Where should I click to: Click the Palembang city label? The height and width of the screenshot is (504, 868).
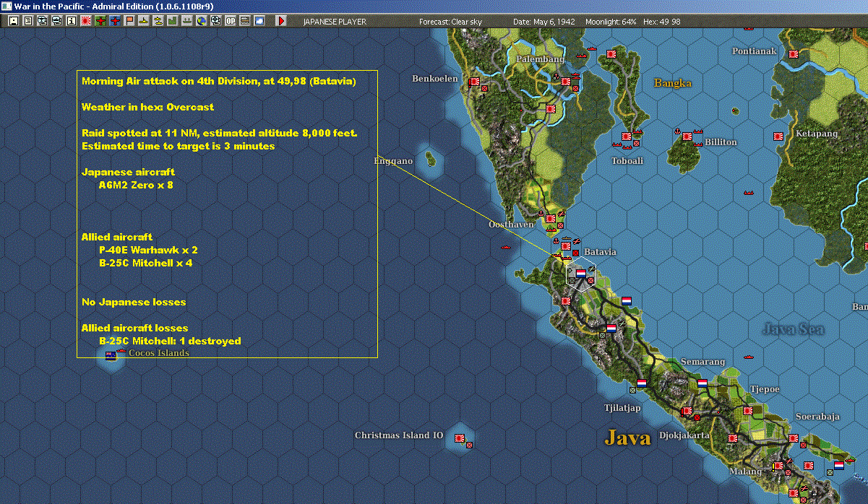[x=540, y=58]
